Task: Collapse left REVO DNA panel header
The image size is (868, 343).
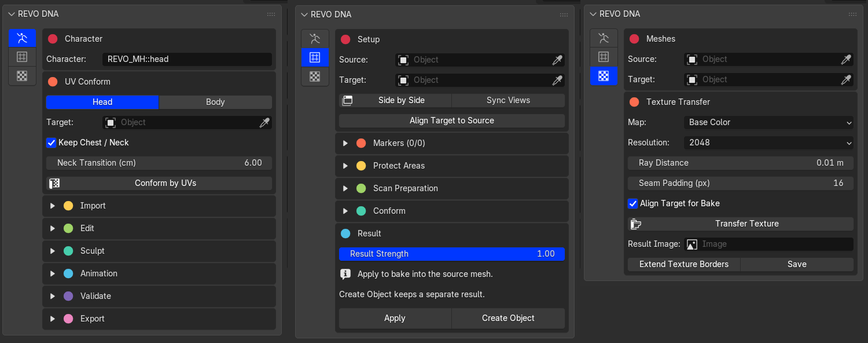Action: click(12, 14)
